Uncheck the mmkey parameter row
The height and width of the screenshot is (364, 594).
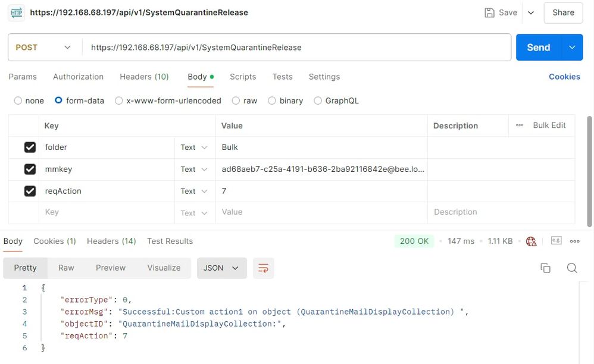30,170
